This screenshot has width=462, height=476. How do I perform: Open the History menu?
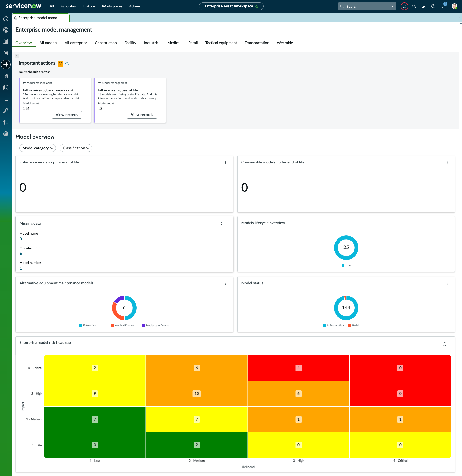89,6
